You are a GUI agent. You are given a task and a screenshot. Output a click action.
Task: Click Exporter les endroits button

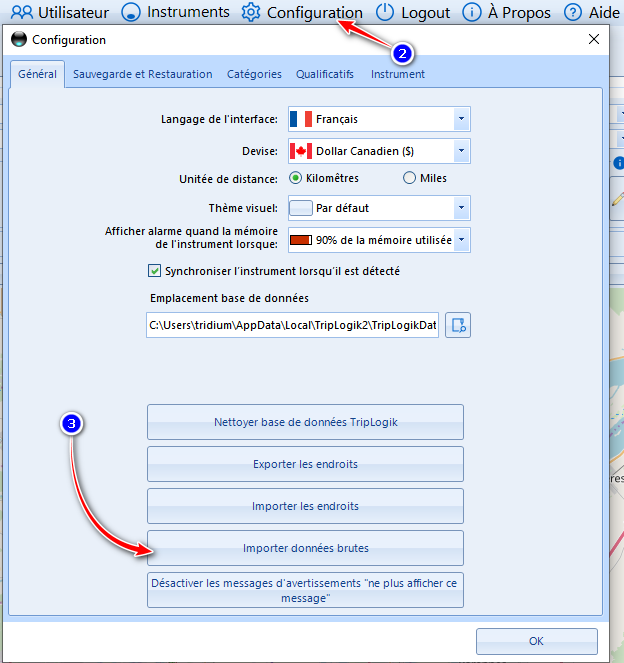point(305,464)
